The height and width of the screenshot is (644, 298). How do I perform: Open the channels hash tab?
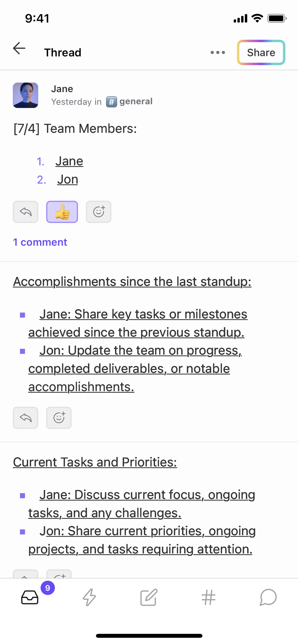[208, 597]
